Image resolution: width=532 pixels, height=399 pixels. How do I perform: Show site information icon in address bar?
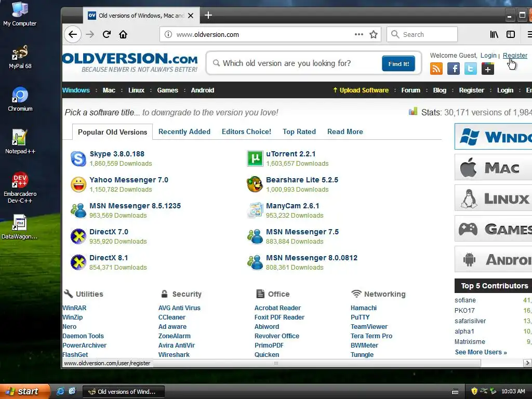(x=168, y=34)
